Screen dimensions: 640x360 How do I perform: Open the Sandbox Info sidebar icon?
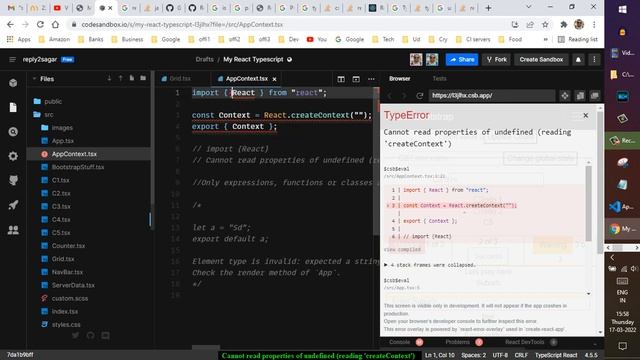click(x=13, y=83)
